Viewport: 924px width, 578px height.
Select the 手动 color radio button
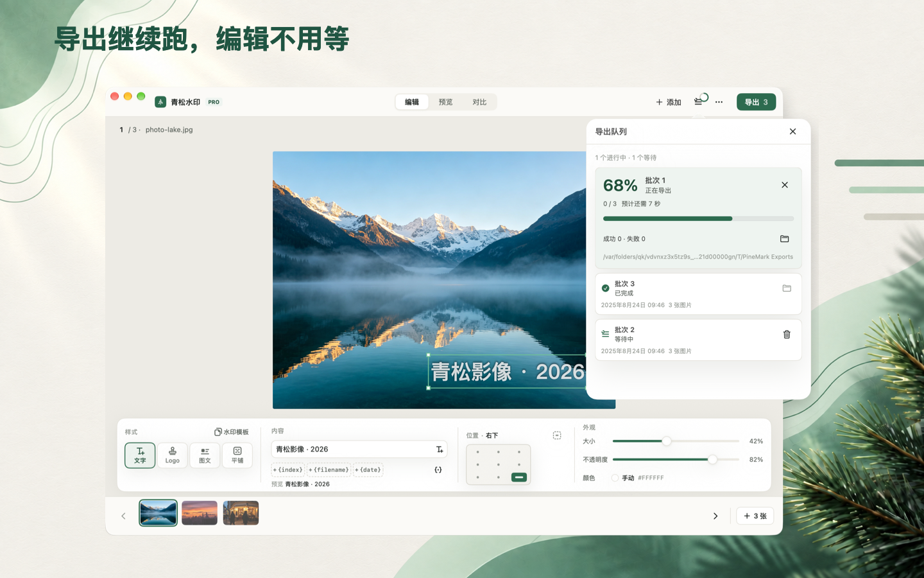pyautogui.click(x=615, y=478)
